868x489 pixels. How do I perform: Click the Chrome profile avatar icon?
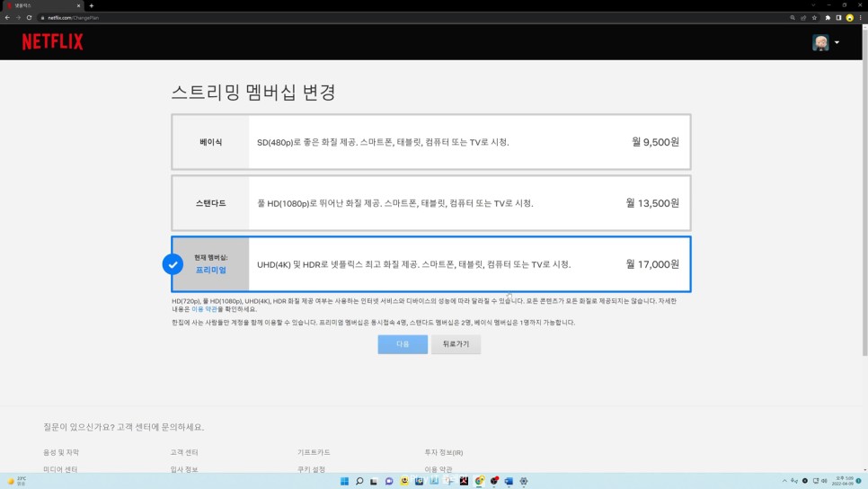(850, 18)
